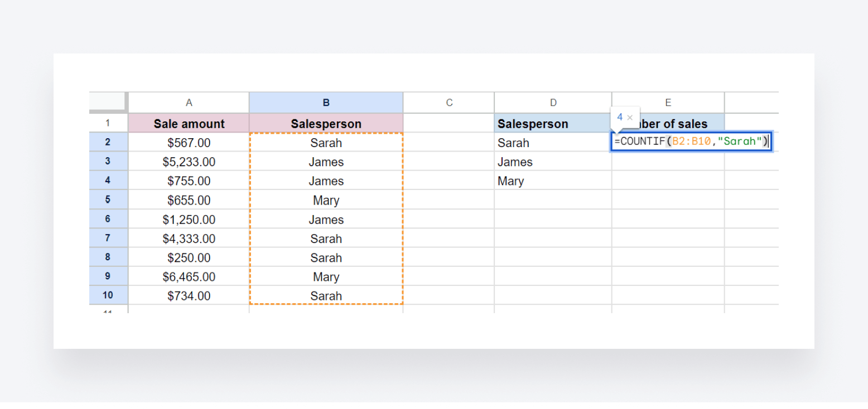Select empty cell E3 next to James
Screen dimensions: 868x409
pyautogui.click(x=668, y=162)
